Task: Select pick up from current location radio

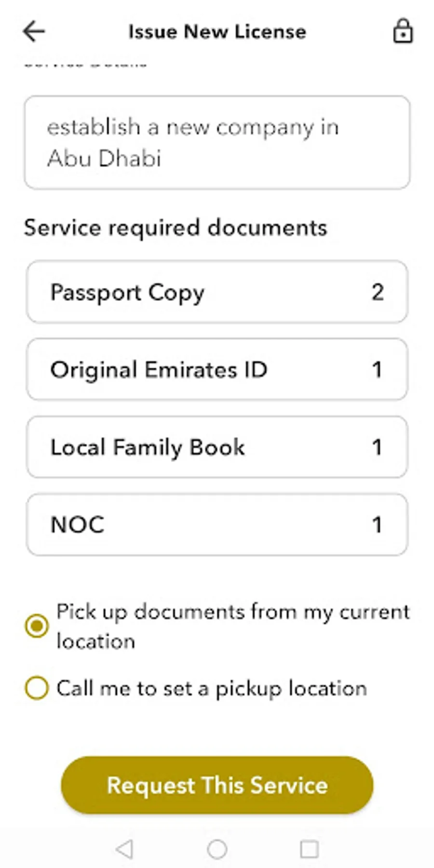Action: point(37,626)
